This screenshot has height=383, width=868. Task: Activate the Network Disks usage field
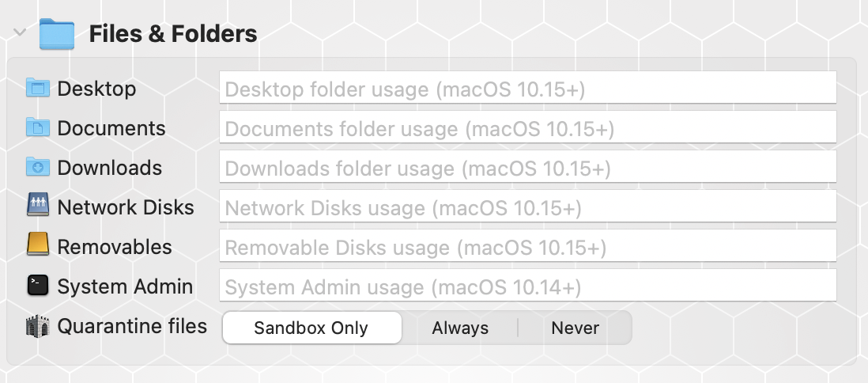coord(527,206)
